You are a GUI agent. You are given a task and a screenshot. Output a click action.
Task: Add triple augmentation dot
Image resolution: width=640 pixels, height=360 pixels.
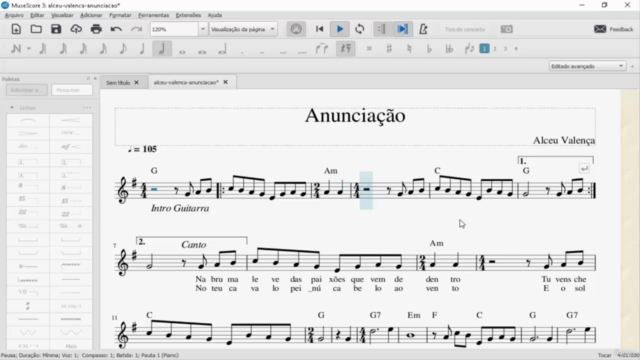(282, 51)
